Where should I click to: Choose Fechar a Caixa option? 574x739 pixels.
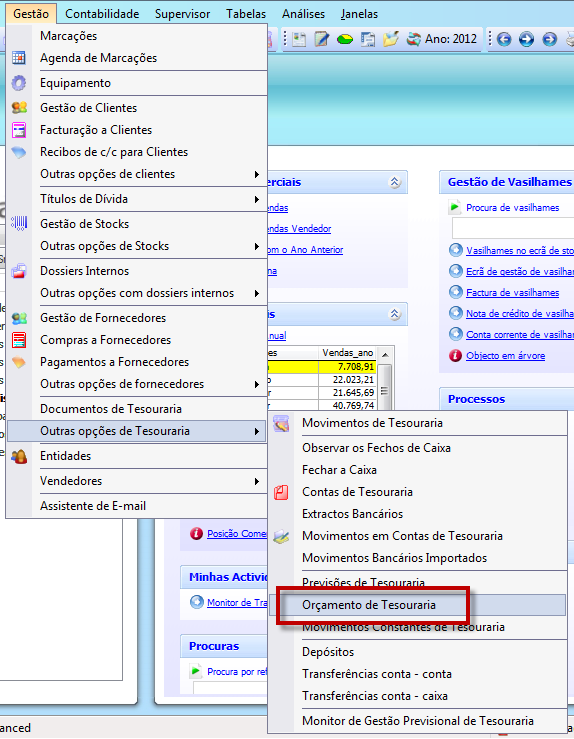[x=339, y=470]
